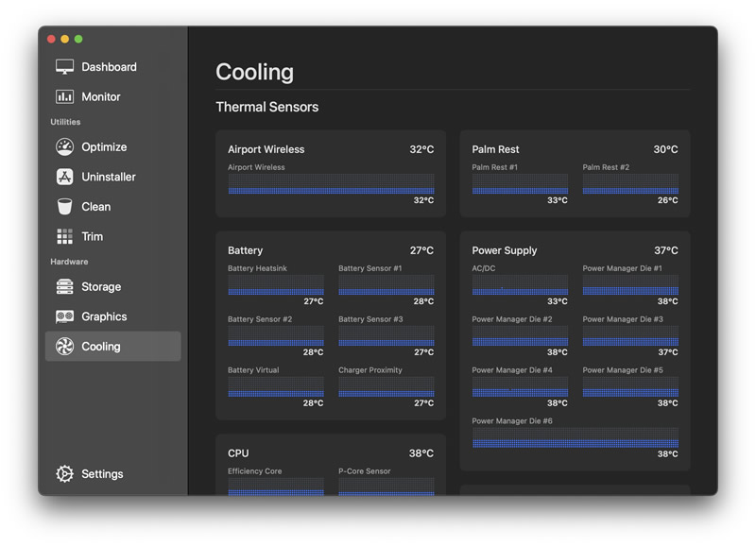Open the Storage drive icon
This screenshot has height=546, width=756.
coord(64,287)
